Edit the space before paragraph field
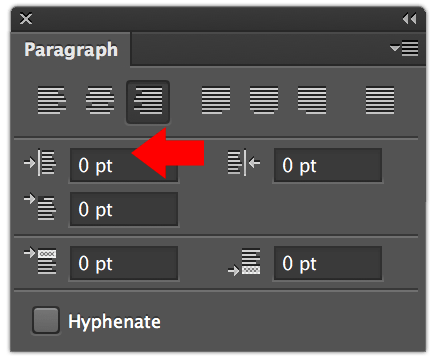Screen dimensions: 436x363 click(124, 263)
